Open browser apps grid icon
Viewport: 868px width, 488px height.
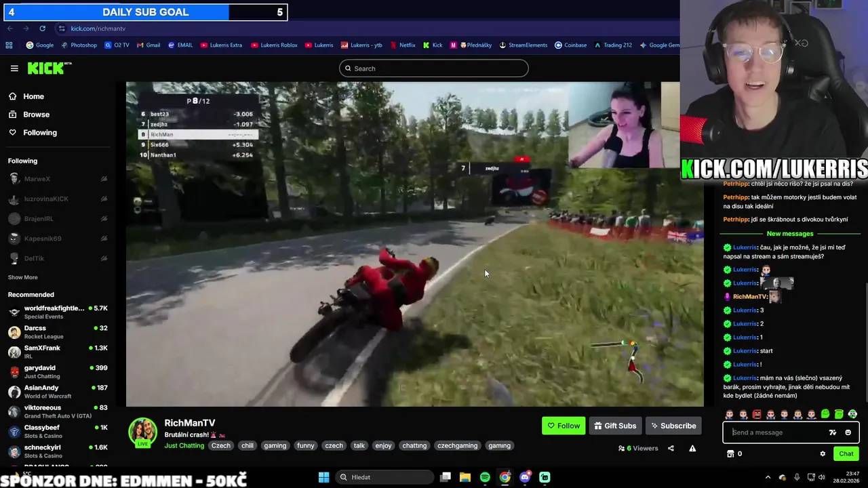point(9,45)
